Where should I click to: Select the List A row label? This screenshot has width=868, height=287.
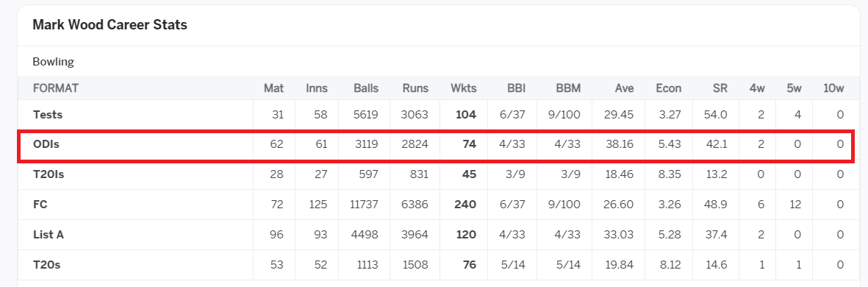(49, 234)
